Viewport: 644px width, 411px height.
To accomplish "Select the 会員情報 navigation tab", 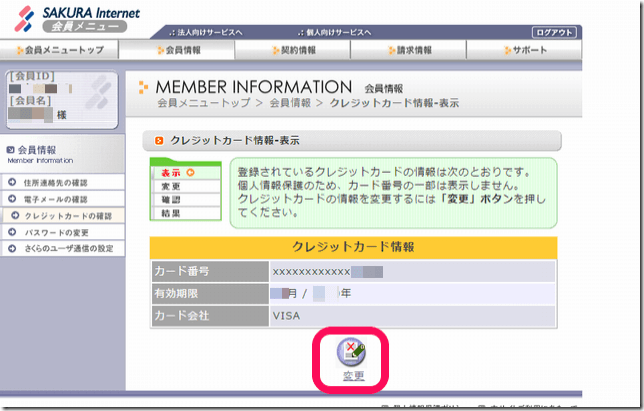I will tap(180, 49).
